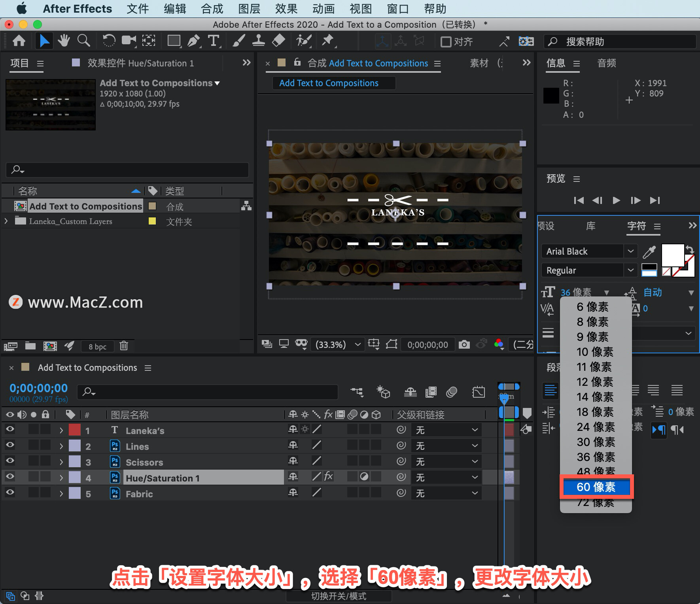
Task: Expand the Lines layer properties
Action: pos(61,446)
